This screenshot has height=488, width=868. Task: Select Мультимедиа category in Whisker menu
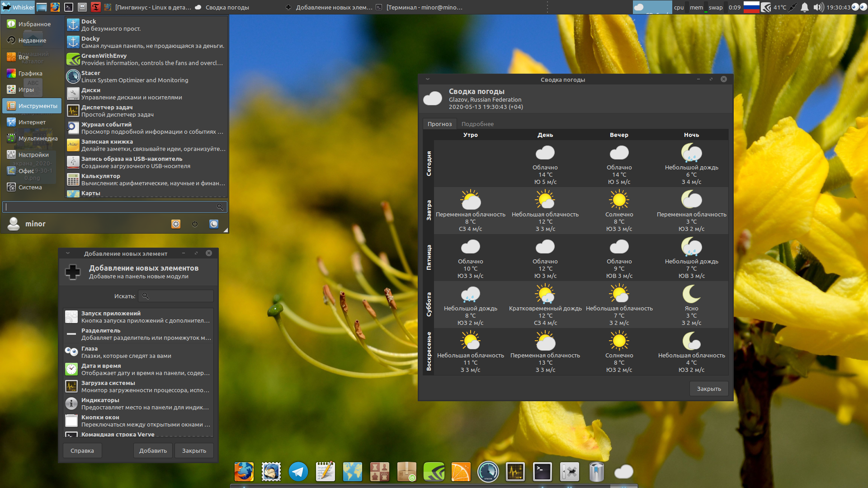[38, 138]
